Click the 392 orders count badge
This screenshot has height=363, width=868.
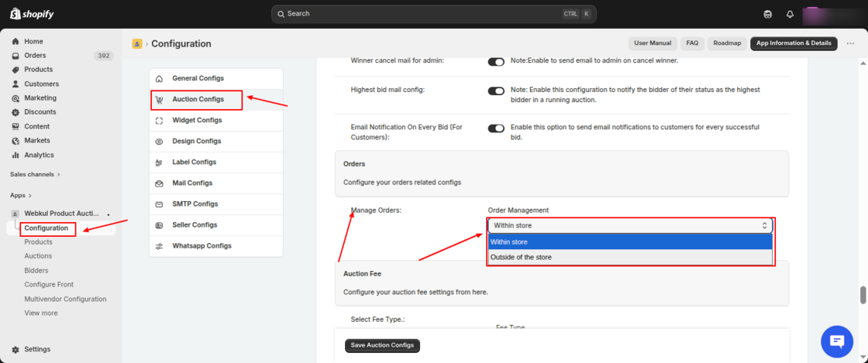click(x=104, y=56)
